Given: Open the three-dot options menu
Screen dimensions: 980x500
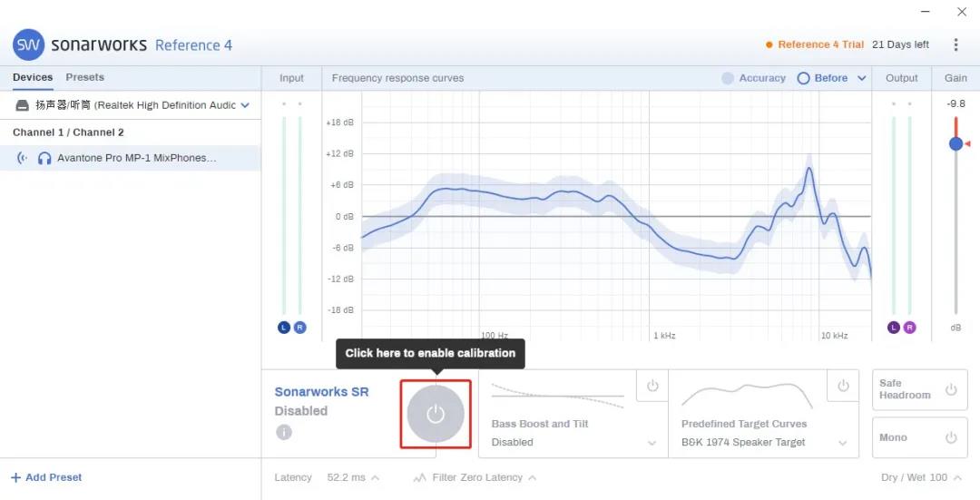Looking at the screenshot, I should coord(955,44).
